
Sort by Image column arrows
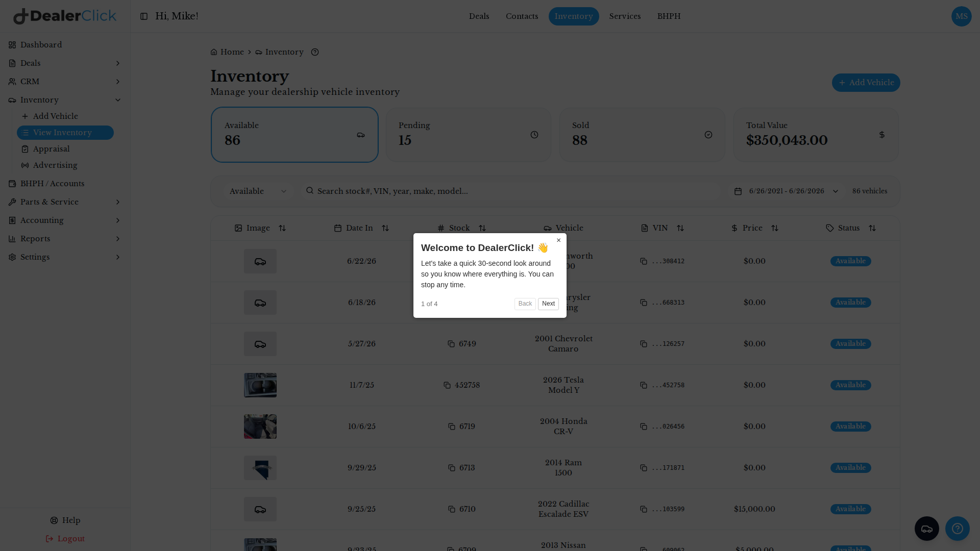click(x=282, y=228)
